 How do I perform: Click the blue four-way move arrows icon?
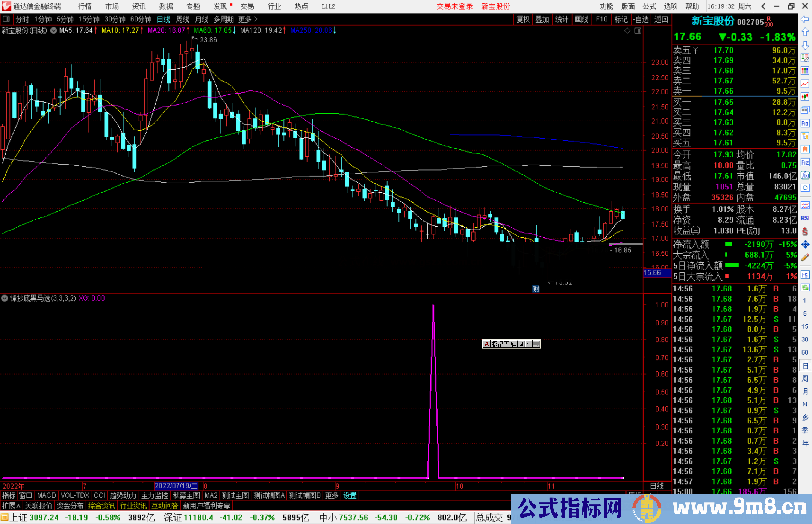805,245
